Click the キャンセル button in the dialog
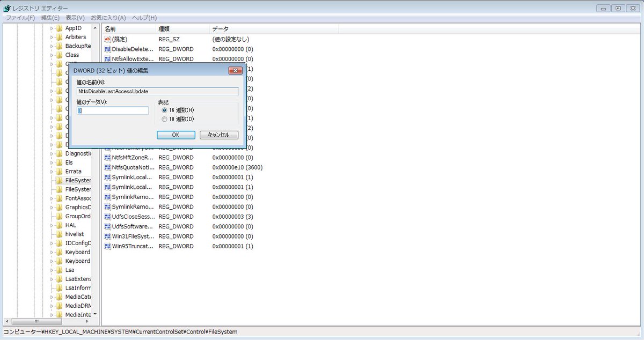Image resolution: width=644 pixels, height=340 pixels. (x=219, y=135)
